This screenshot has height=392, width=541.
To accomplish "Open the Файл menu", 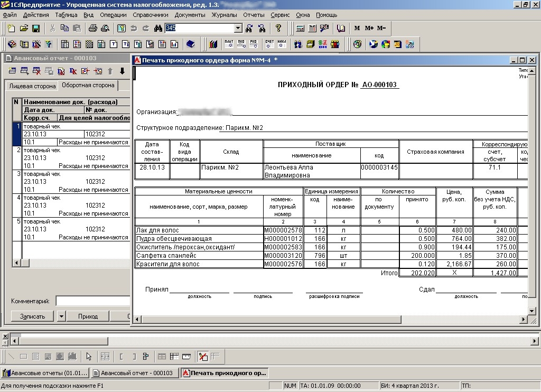I will point(10,15).
